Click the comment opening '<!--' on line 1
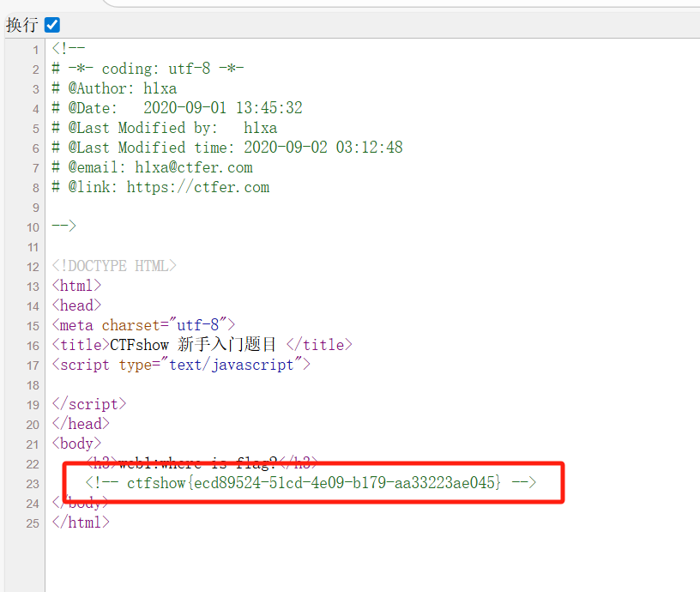Image resolution: width=700 pixels, height=592 pixels. pos(69,48)
